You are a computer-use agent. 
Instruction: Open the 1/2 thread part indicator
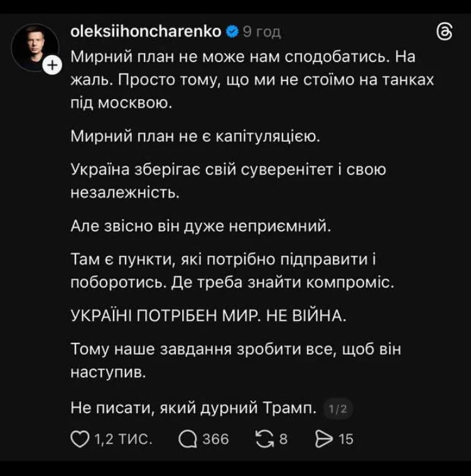[338, 409]
